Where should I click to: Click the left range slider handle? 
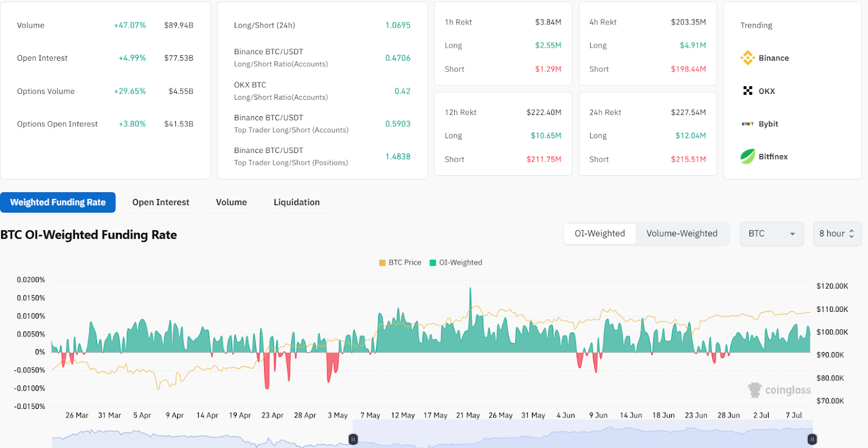pyautogui.click(x=353, y=439)
